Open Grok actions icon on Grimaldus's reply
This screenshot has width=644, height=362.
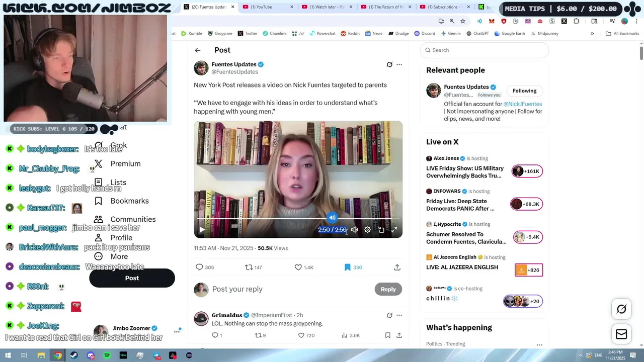(389, 315)
